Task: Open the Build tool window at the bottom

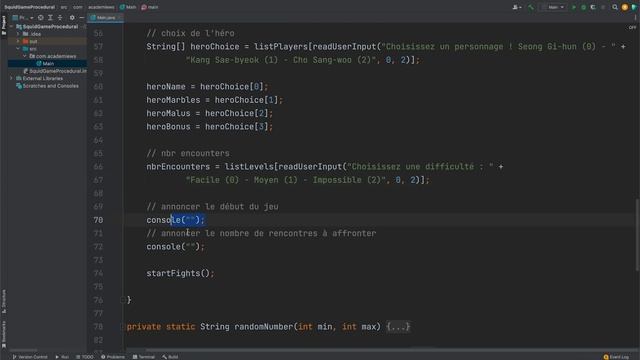Action: (170, 357)
